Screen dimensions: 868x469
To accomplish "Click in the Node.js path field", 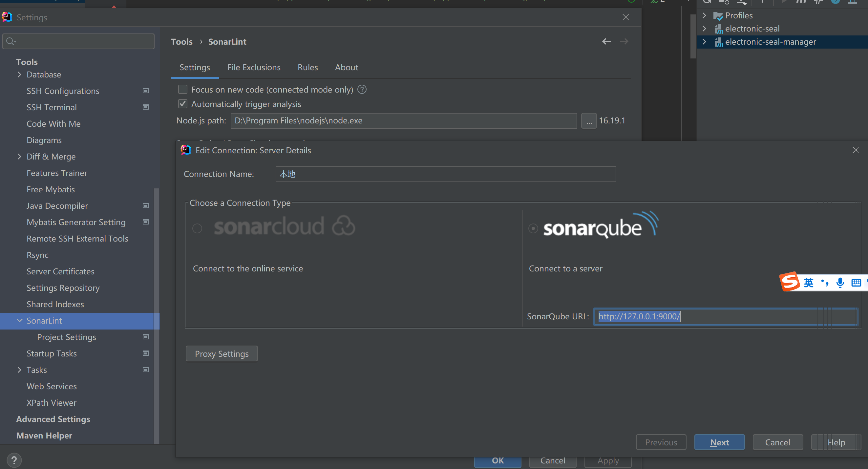I will click(x=404, y=121).
